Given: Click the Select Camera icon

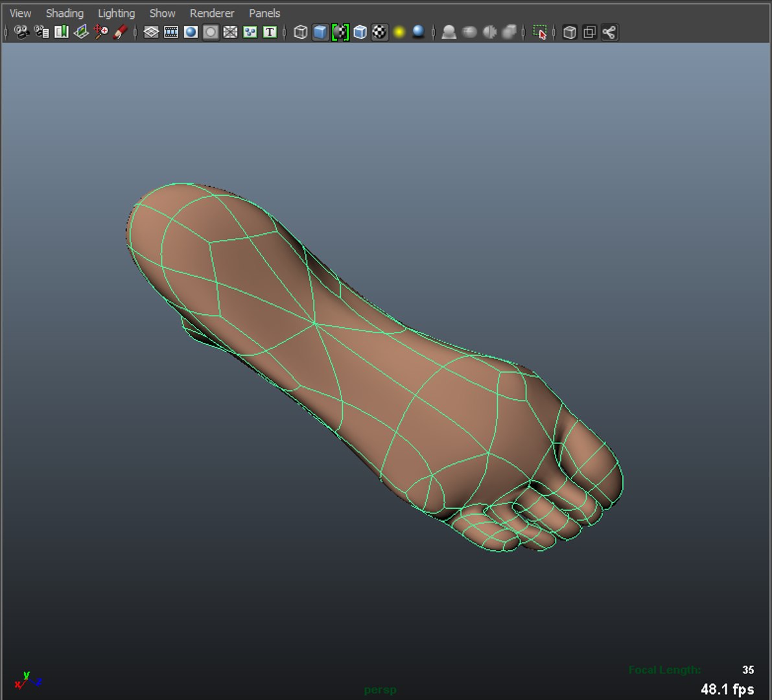Looking at the screenshot, I should [x=21, y=32].
